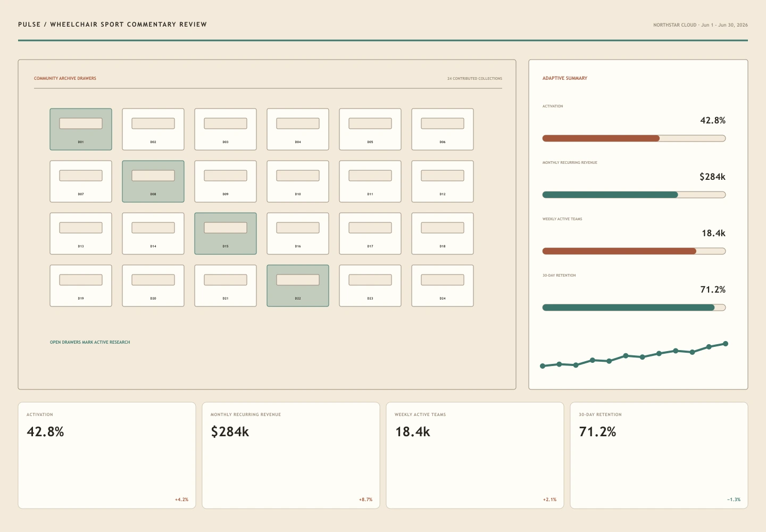Select the highlighted drawer D08
Image resolution: width=766 pixels, height=532 pixels.
tap(153, 181)
